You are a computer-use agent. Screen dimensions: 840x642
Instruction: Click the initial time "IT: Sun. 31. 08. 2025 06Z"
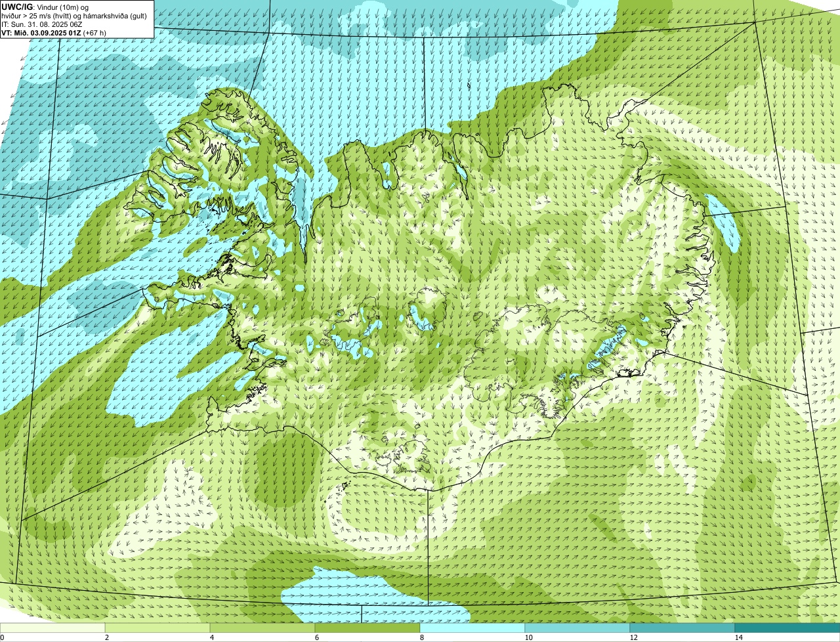point(42,24)
